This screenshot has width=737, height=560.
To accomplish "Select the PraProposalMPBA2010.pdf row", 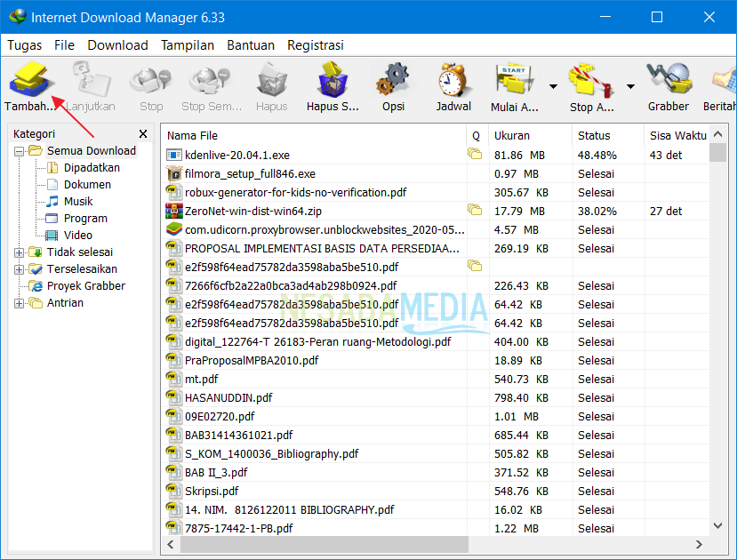I will point(436,360).
